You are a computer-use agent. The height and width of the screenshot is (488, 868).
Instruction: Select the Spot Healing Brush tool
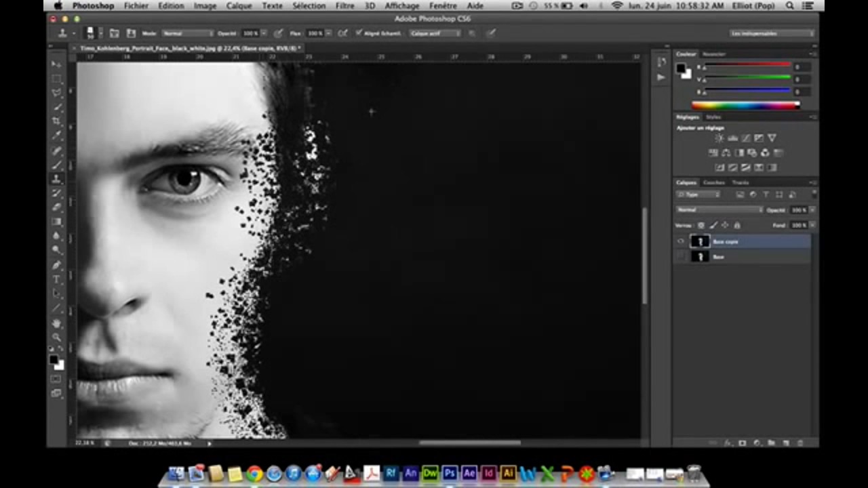point(57,150)
